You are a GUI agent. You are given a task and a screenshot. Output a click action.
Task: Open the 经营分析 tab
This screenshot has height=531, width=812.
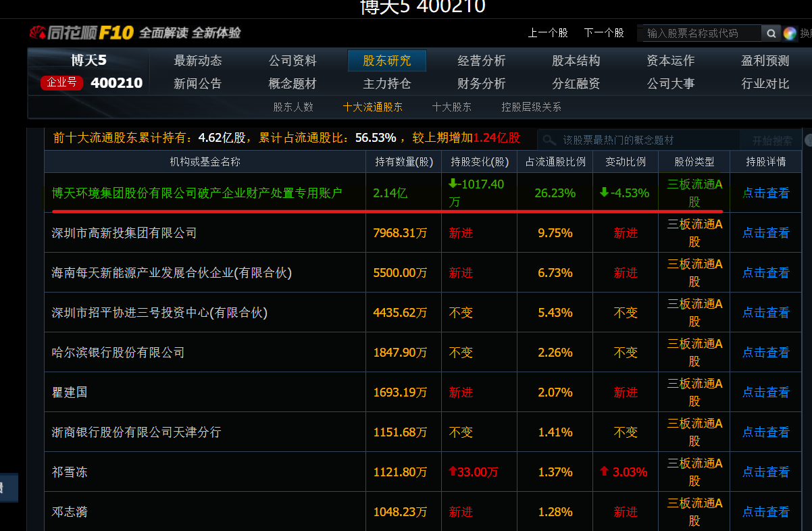482,61
